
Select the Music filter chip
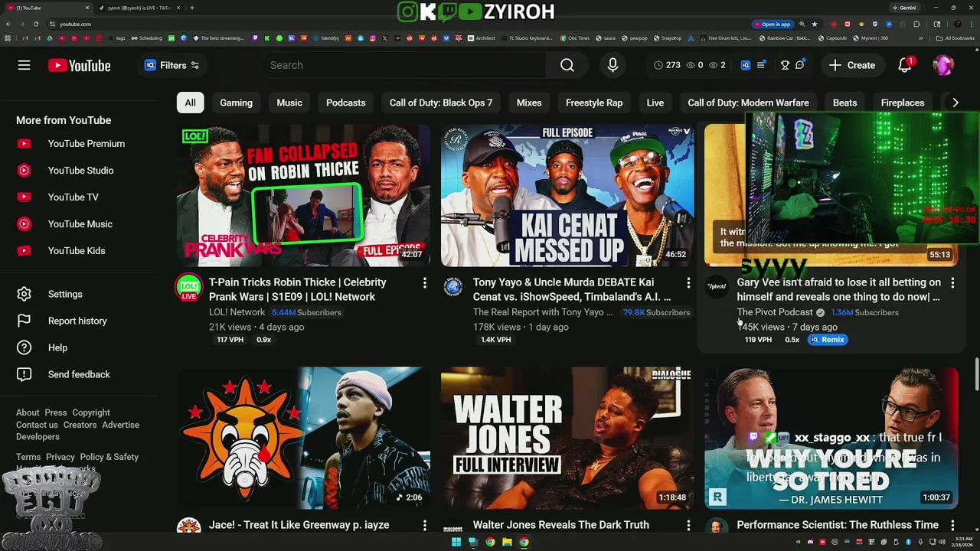(289, 103)
